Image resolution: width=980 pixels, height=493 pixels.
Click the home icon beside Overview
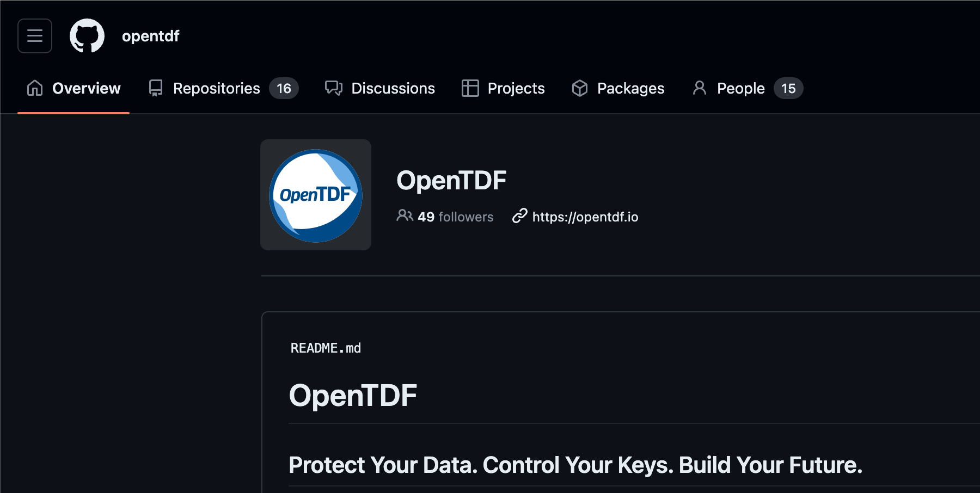[x=35, y=88]
